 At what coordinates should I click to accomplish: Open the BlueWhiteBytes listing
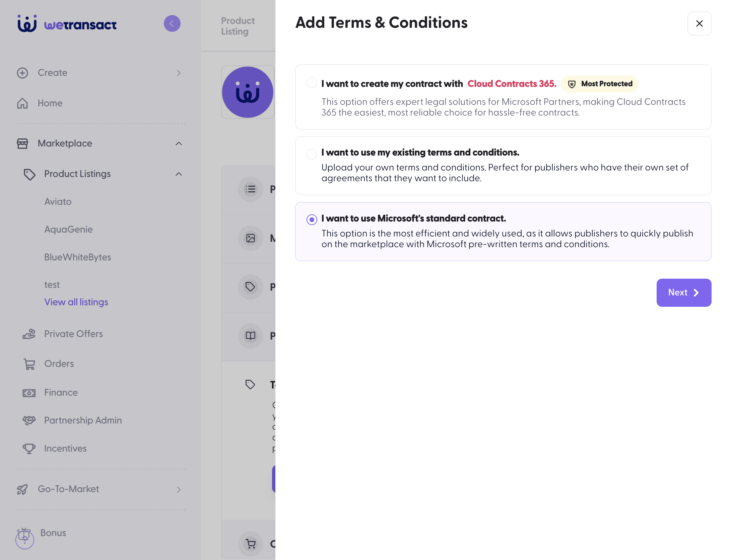[x=78, y=257]
